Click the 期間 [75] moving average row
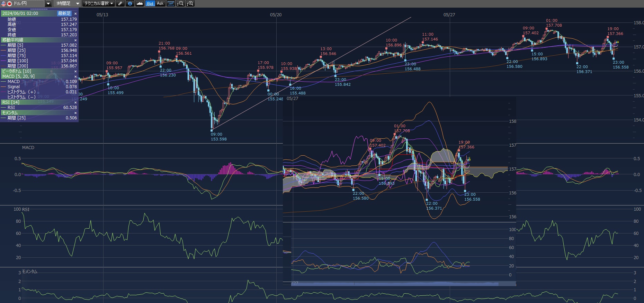This screenshot has height=303, width=644. 39,56
